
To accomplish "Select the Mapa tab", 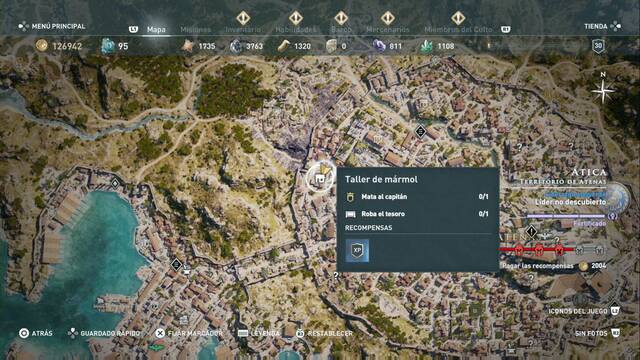I will 156,29.
